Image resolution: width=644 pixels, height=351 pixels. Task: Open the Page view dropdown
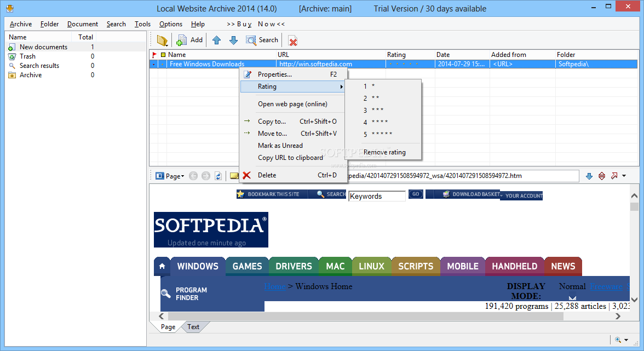pyautogui.click(x=170, y=176)
